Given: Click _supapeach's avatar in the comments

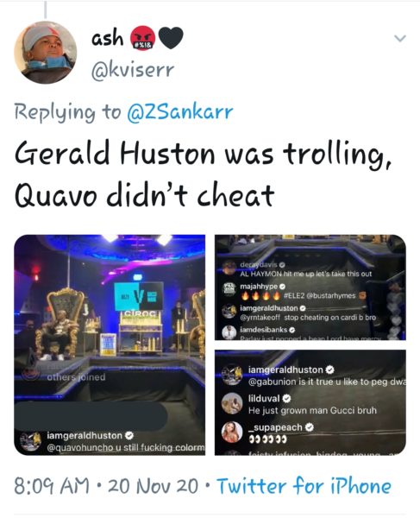Looking at the screenshot, I should (x=232, y=432).
